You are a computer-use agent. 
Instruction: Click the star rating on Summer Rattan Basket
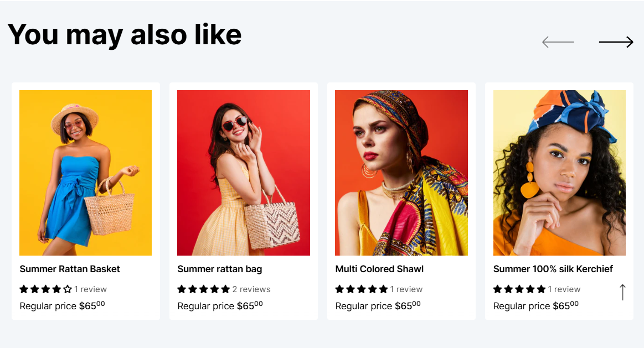(x=45, y=289)
